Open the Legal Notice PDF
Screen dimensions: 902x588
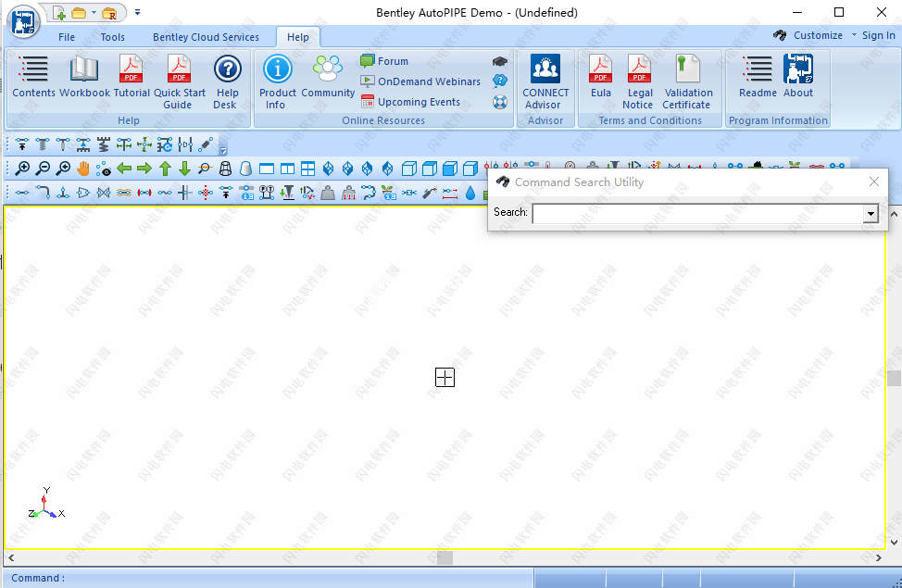tap(639, 81)
